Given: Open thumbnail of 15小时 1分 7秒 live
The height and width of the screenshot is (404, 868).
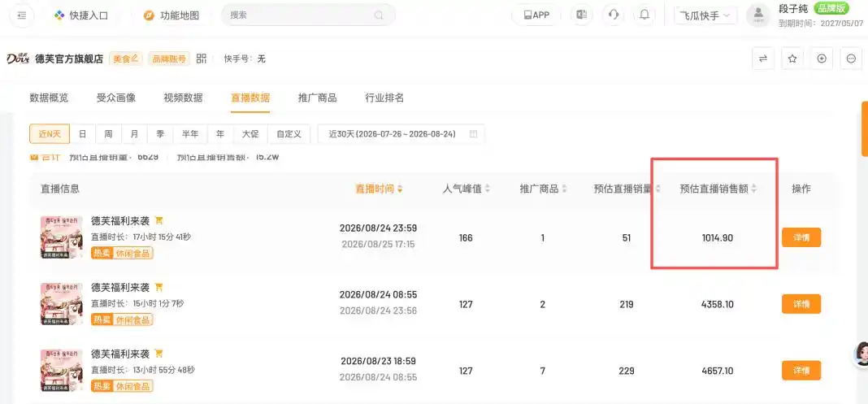Looking at the screenshot, I should pos(62,304).
